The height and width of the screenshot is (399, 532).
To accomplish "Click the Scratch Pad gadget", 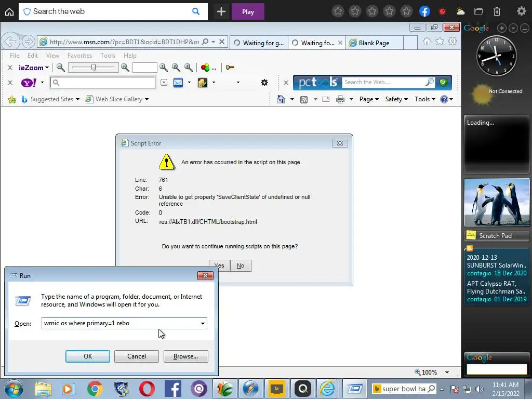I will pos(496,235).
